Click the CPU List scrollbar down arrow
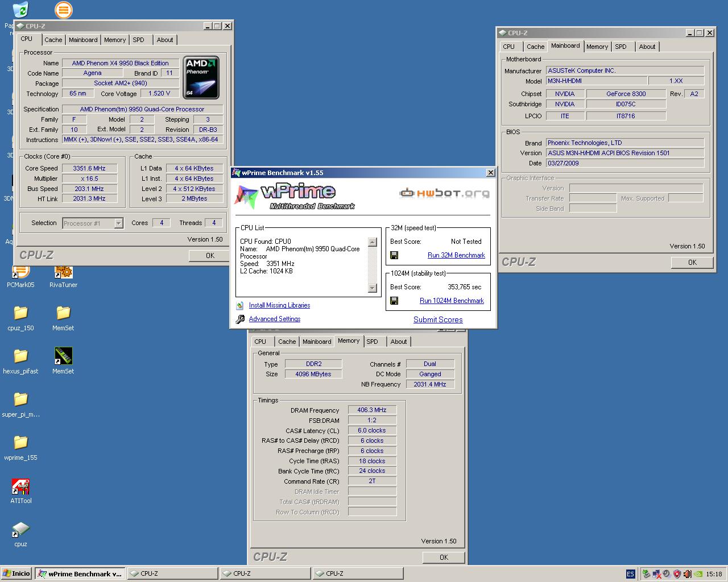This screenshot has height=582, width=728. tap(373, 288)
